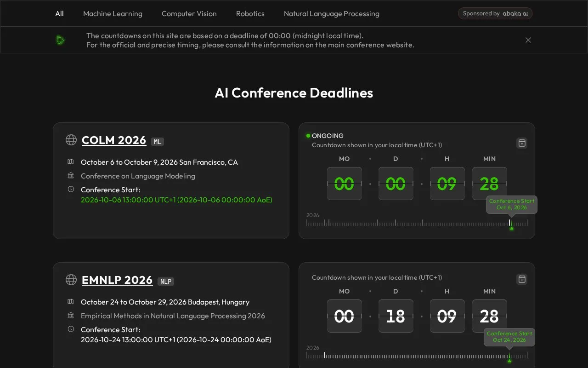Filter by Robotics conferences
The image size is (588, 368).
(250, 14)
